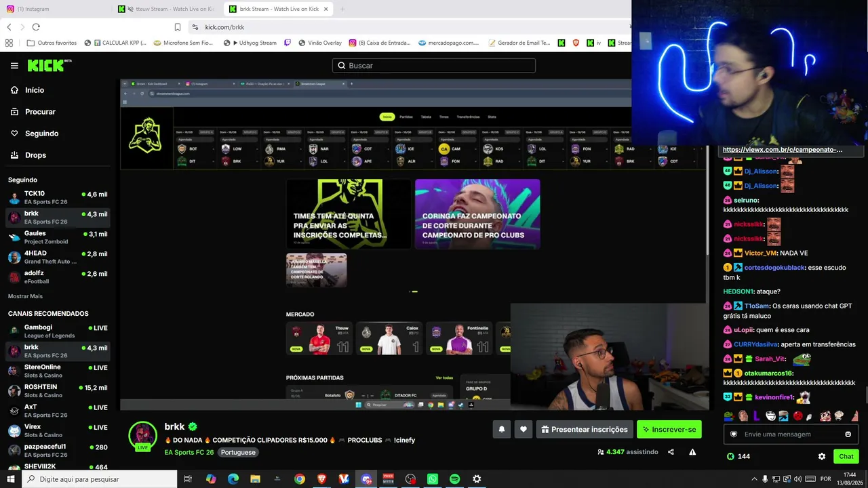Share the stream via share icon

pyautogui.click(x=671, y=452)
